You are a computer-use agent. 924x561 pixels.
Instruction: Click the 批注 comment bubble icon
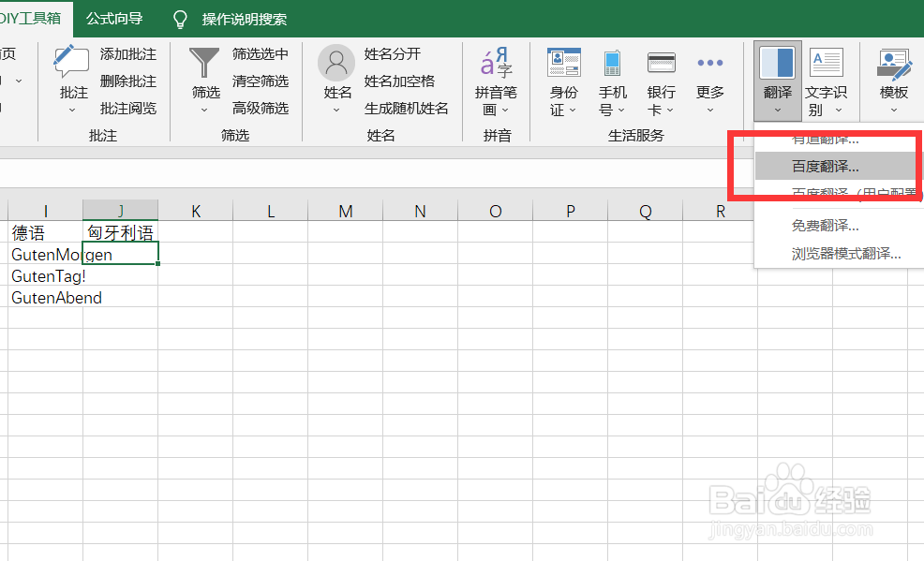[x=71, y=62]
